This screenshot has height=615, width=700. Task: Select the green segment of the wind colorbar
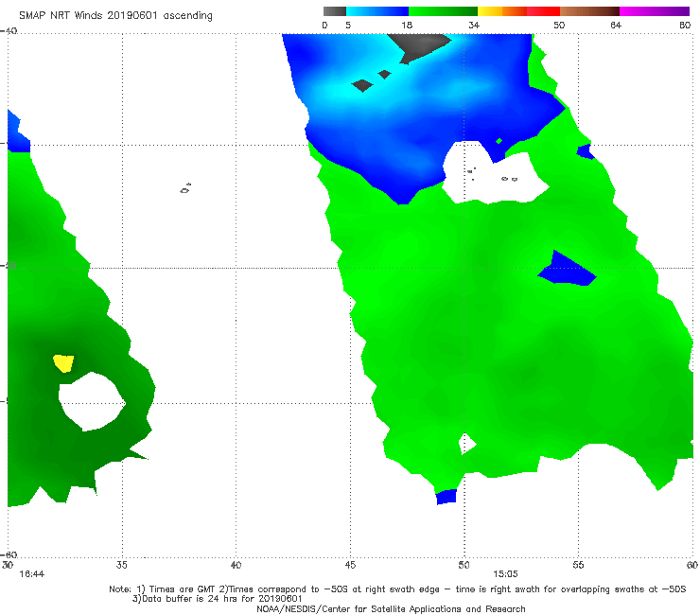[x=443, y=11]
